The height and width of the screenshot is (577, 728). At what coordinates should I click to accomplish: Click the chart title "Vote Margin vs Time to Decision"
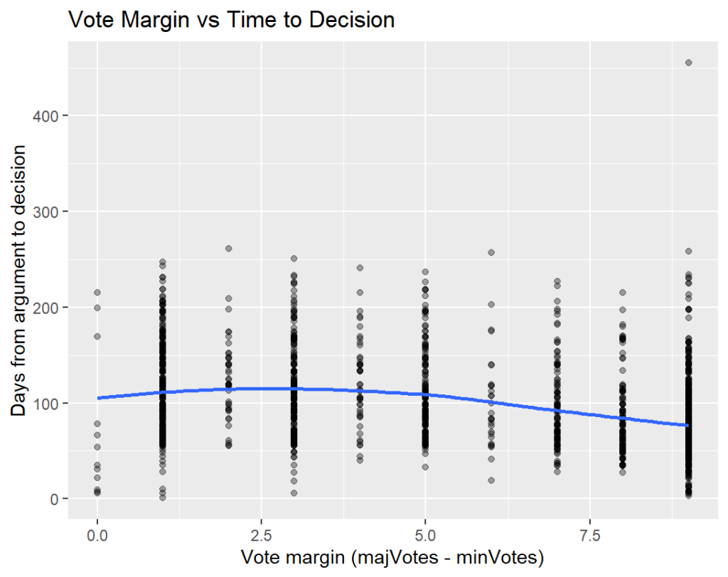coord(231,20)
